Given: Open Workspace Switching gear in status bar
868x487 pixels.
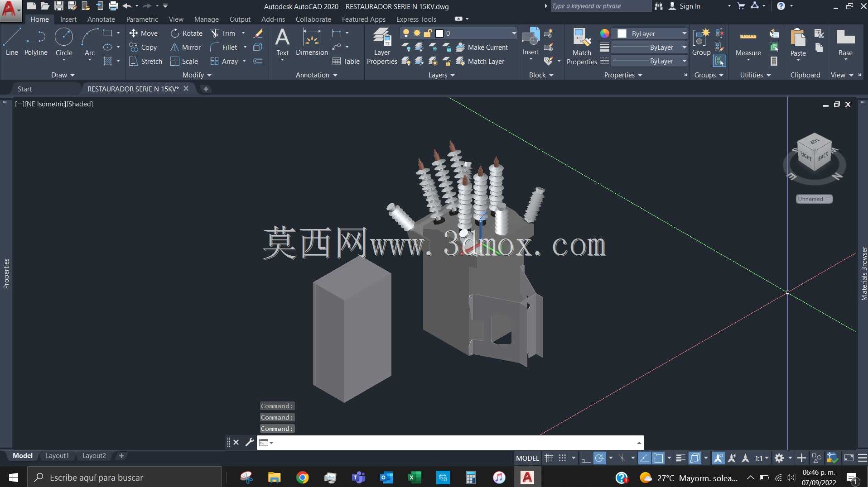Looking at the screenshot, I should pyautogui.click(x=779, y=458).
